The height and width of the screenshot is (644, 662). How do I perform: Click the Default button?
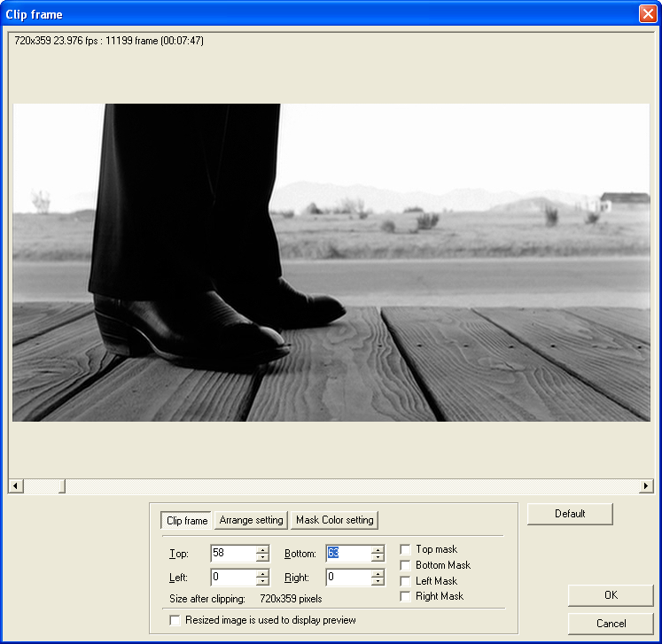(570, 514)
